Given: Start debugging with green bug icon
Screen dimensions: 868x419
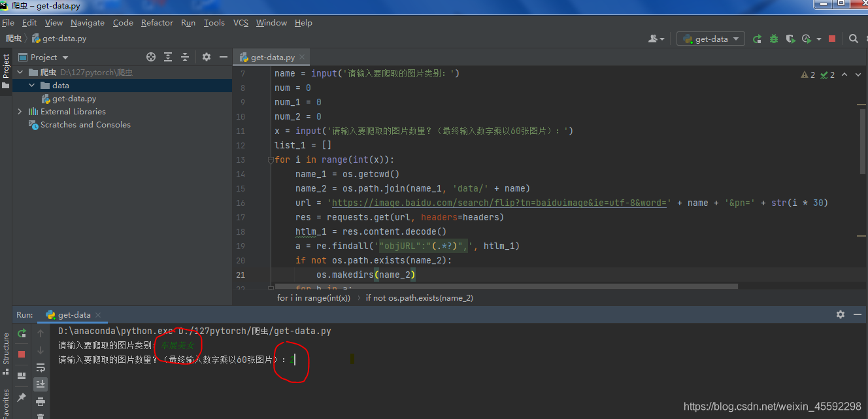Looking at the screenshot, I should (x=774, y=39).
